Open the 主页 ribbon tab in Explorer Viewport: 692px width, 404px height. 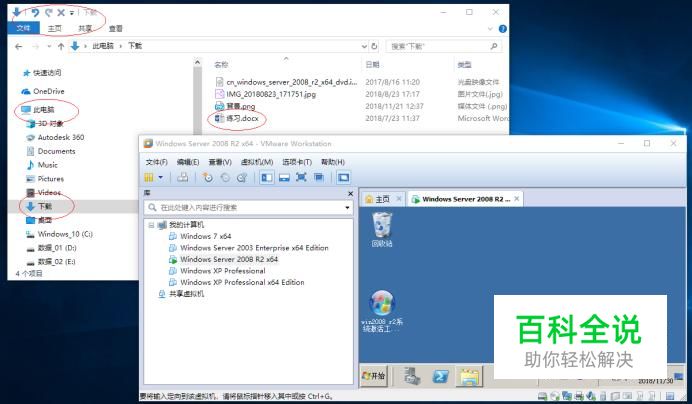pyautogui.click(x=55, y=28)
